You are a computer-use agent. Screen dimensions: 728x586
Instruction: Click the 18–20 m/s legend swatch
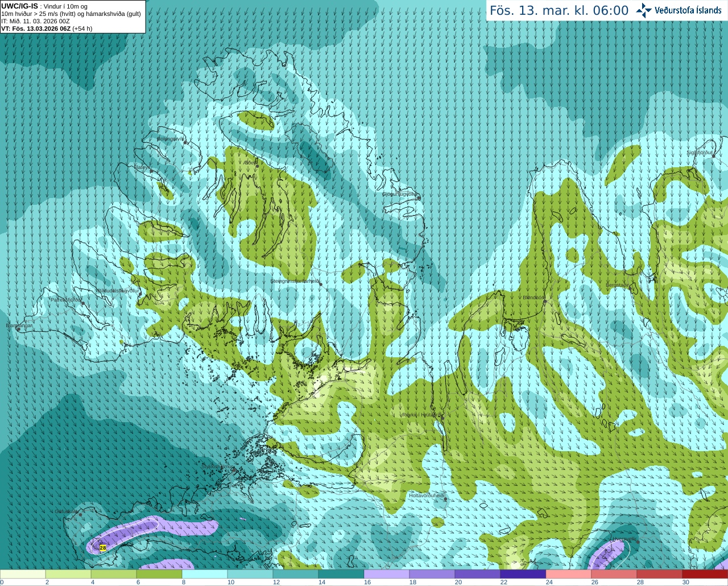[x=432, y=574]
